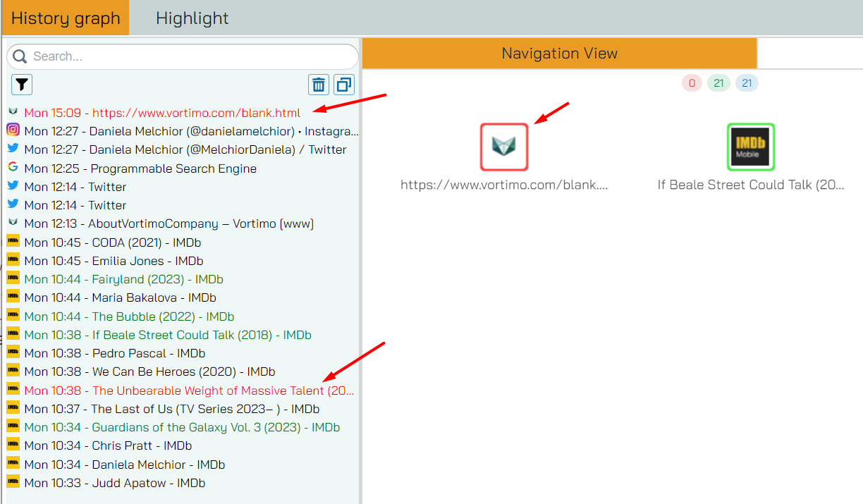Click IMDb icon beside Chris Pratt
Viewport: 863px width, 504px height.
coord(13,444)
